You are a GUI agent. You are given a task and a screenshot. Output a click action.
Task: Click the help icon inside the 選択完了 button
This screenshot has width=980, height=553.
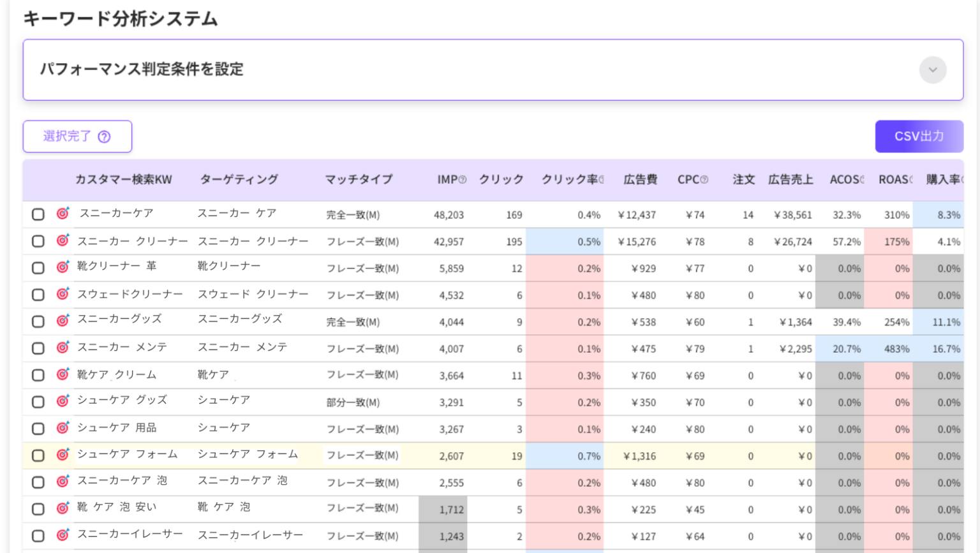point(104,136)
